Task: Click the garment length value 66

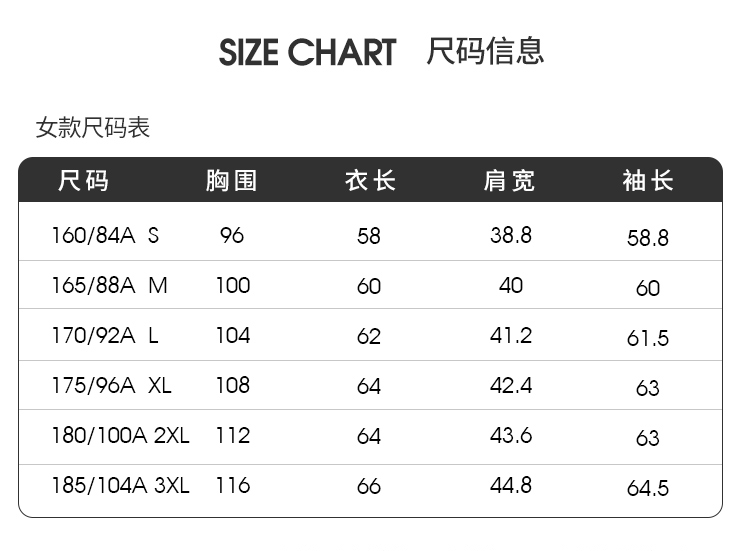Action: click(x=369, y=487)
